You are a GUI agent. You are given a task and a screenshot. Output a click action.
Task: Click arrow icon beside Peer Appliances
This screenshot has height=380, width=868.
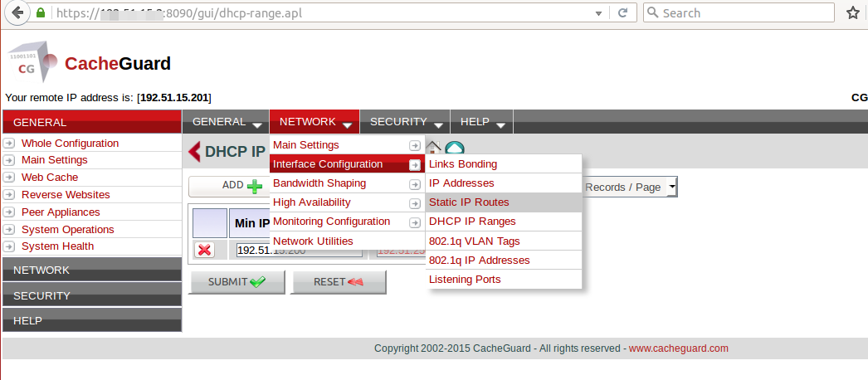[9, 212]
